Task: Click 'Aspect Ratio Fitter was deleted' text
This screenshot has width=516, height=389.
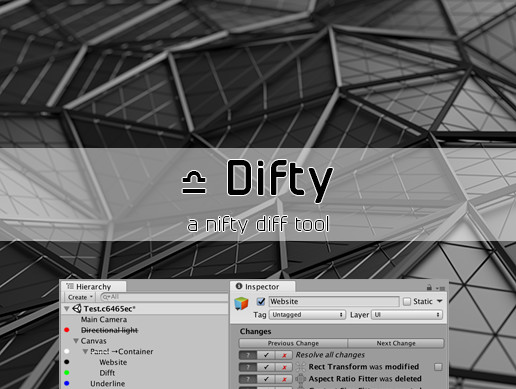Action: 365,379
